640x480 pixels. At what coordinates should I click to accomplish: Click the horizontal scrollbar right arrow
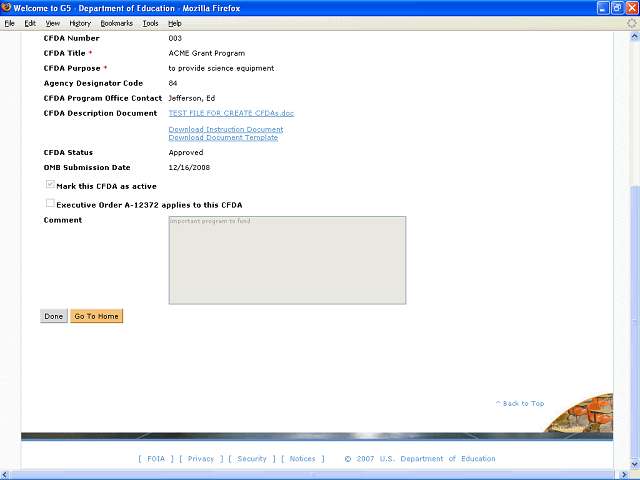tap(624, 475)
